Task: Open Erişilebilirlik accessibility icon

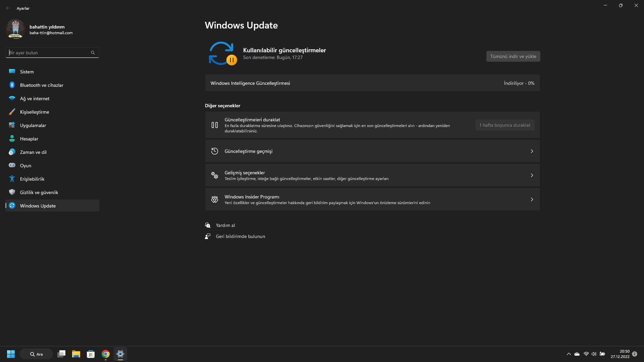Action: (x=12, y=179)
